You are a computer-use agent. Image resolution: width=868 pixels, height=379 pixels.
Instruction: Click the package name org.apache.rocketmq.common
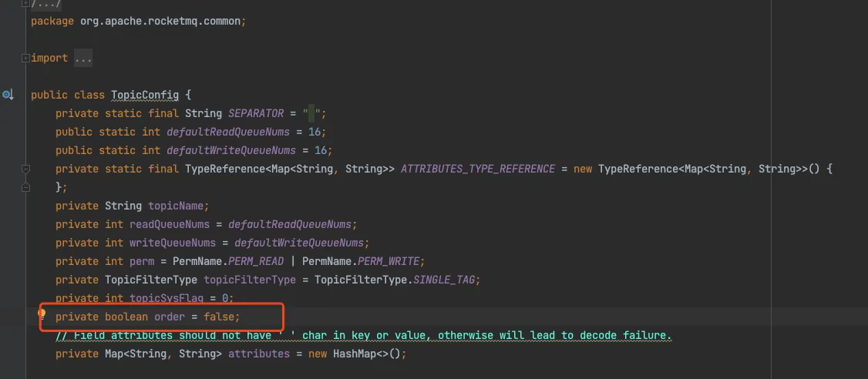tap(160, 21)
